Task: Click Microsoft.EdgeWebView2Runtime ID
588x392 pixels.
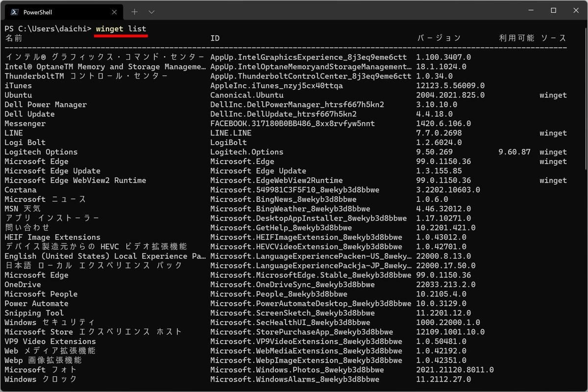Action: 277,180
